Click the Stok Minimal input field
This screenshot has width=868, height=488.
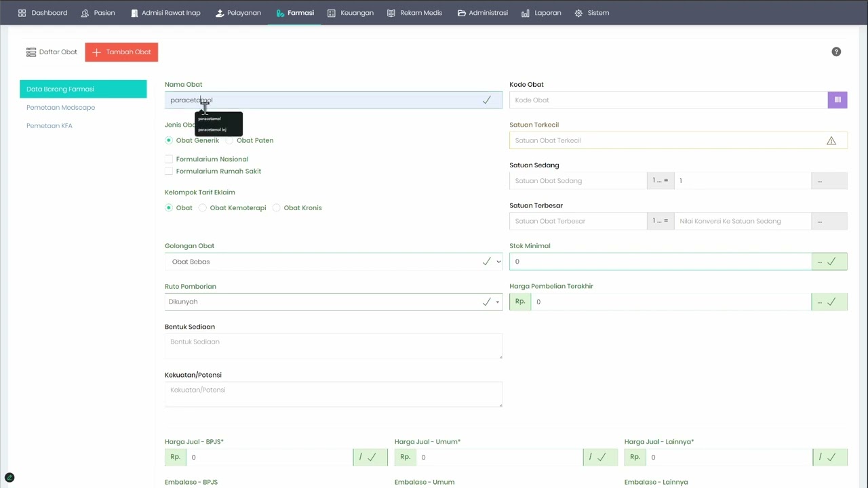(660, 262)
